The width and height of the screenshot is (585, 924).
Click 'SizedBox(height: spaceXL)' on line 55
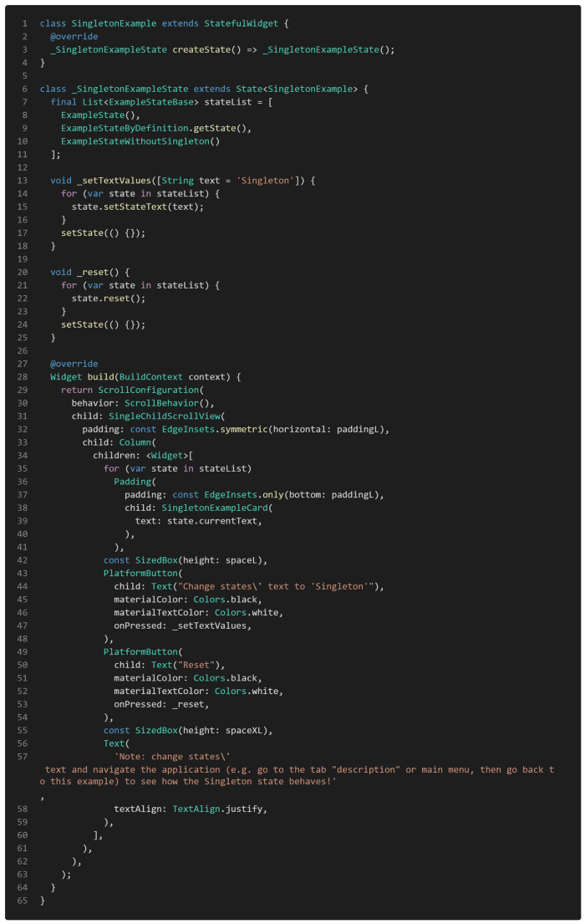(201, 730)
